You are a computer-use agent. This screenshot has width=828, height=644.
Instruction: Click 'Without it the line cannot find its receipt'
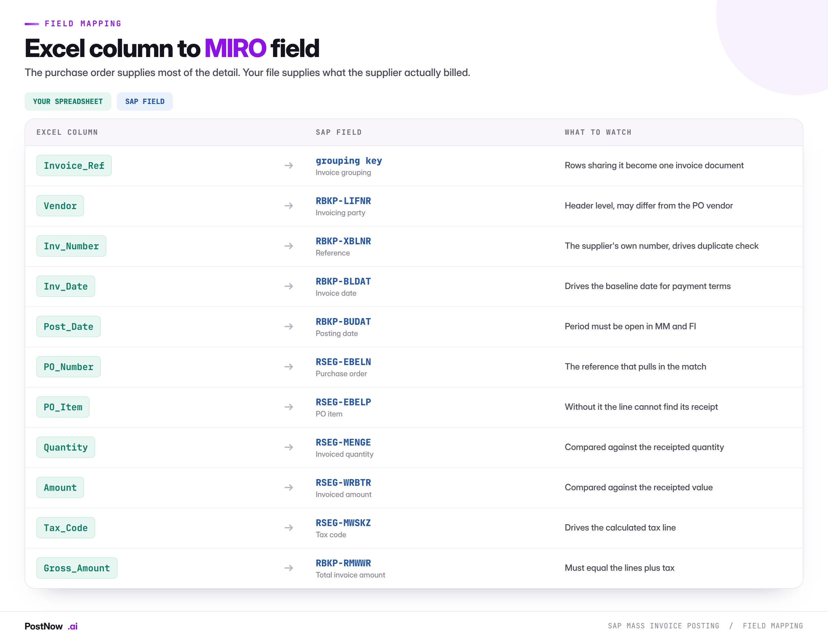click(x=641, y=407)
